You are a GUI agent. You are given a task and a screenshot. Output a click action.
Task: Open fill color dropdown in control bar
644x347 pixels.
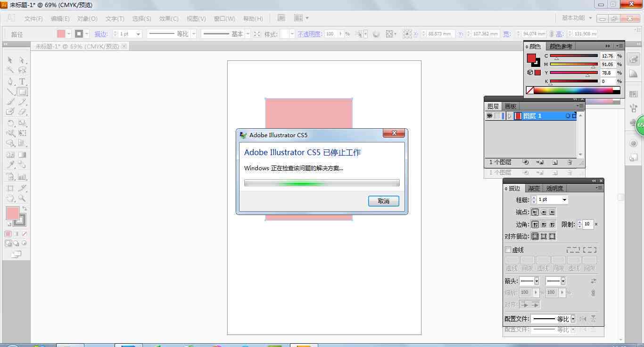(x=69, y=34)
